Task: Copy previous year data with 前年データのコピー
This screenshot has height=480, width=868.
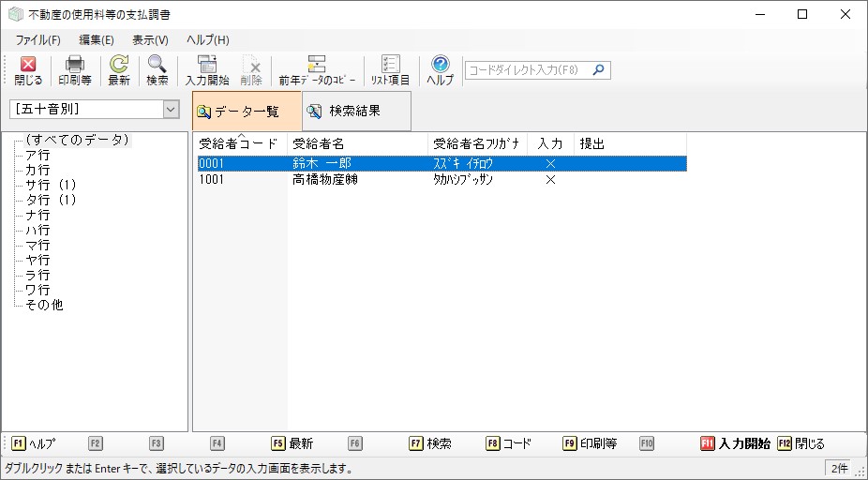Action: click(317, 70)
